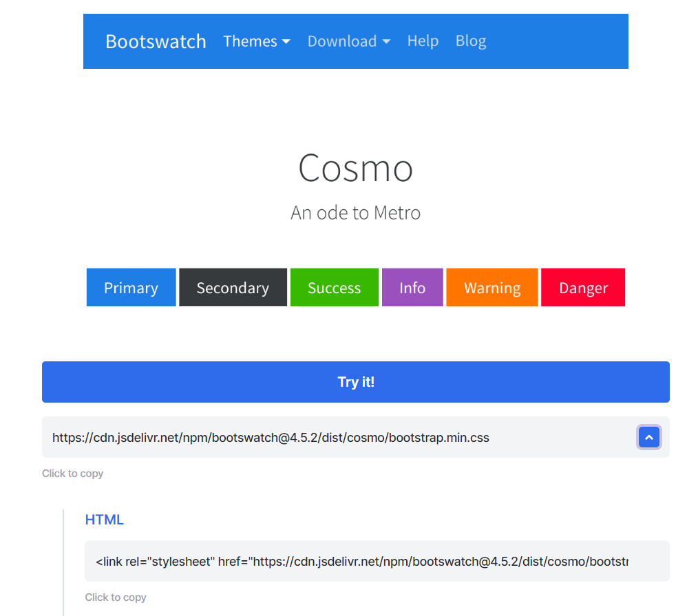Viewport: 687px width, 616px height.
Task: Click the purple Info button
Action: click(412, 288)
